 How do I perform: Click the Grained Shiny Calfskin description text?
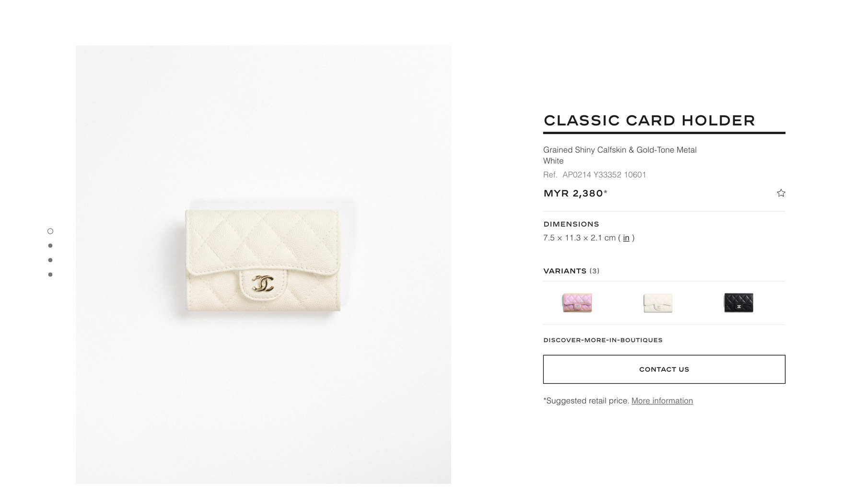pos(620,150)
